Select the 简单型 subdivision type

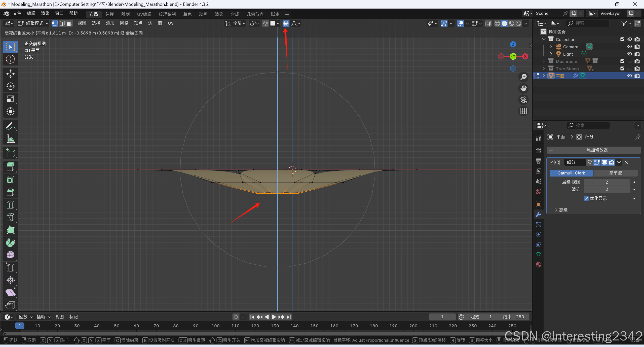(x=615, y=173)
